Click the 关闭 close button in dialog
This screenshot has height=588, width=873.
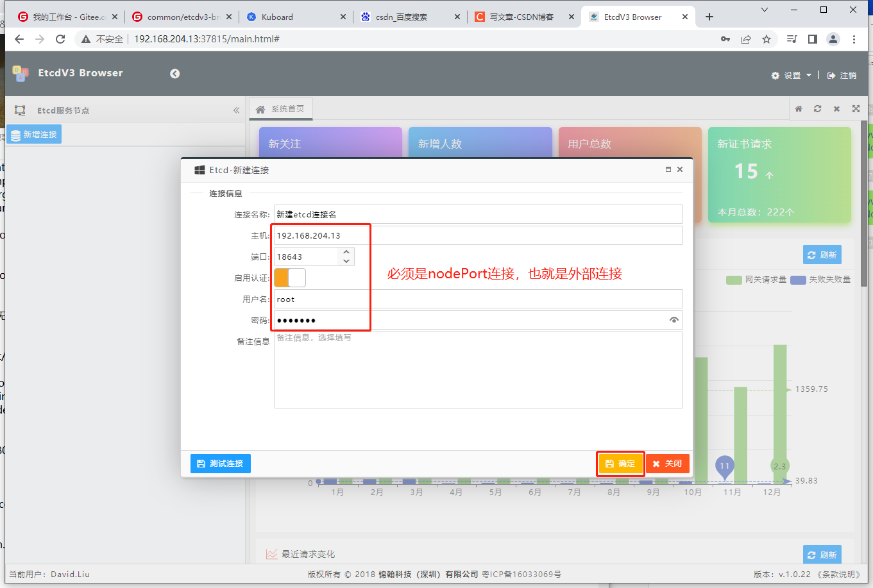click(x=668, y=464)
